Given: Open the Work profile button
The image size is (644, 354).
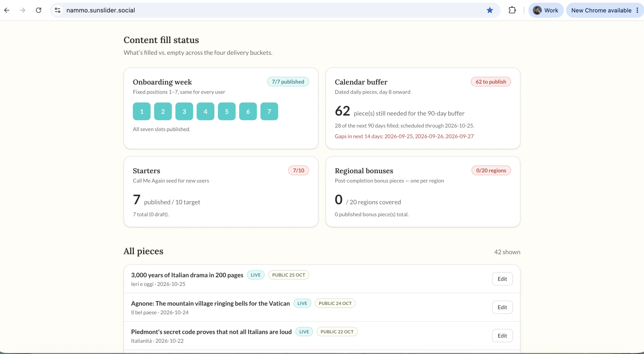Looking at the screenshot, I should 546,10.
